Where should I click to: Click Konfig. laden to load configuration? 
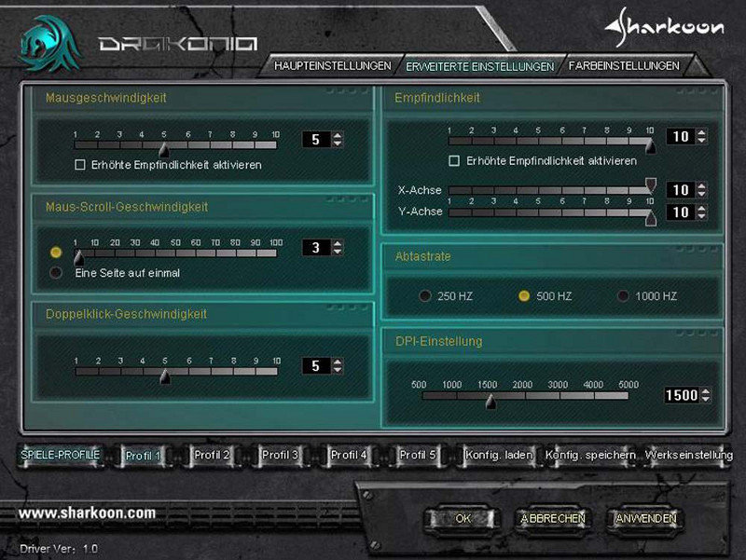[499, 455]
